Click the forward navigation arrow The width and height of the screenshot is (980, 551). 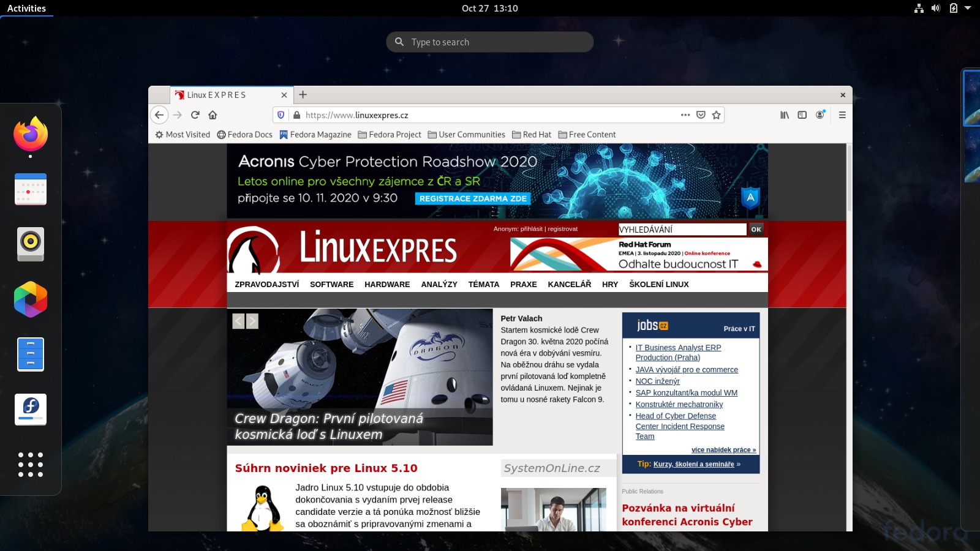(178, 114)
